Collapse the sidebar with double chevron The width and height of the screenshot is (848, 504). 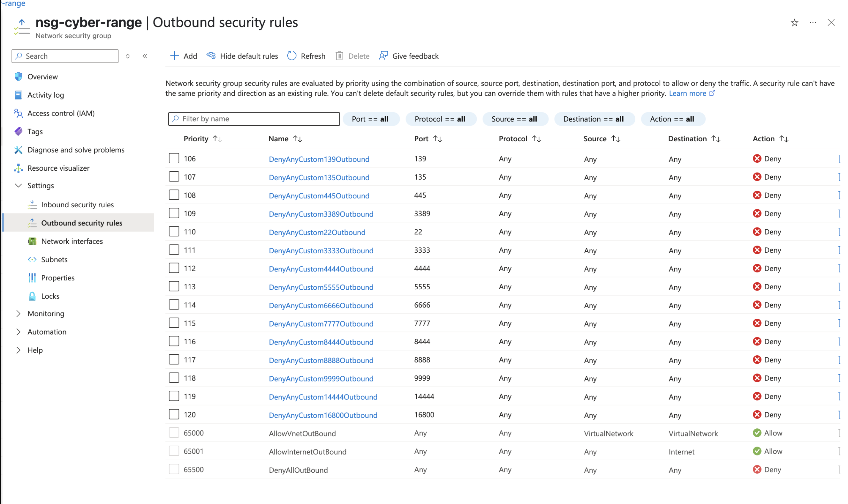(145, 56)
